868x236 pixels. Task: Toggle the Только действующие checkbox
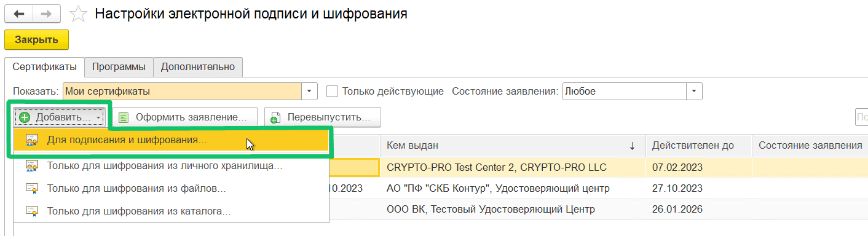333,91
